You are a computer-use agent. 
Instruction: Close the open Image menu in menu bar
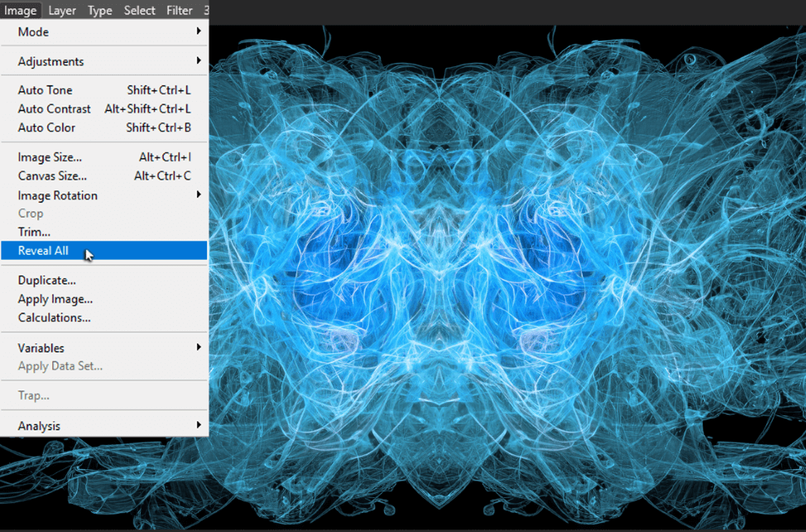coord(20,11)
